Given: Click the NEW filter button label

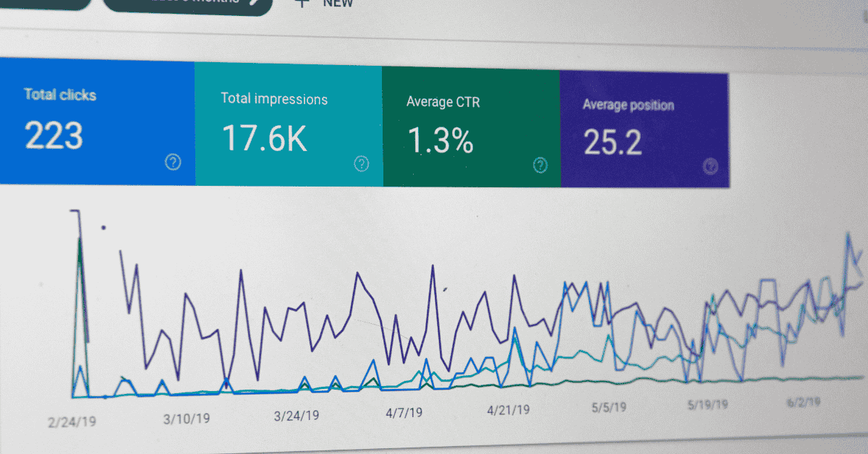Looking at the screenshot, I should [x=338, y=3].
